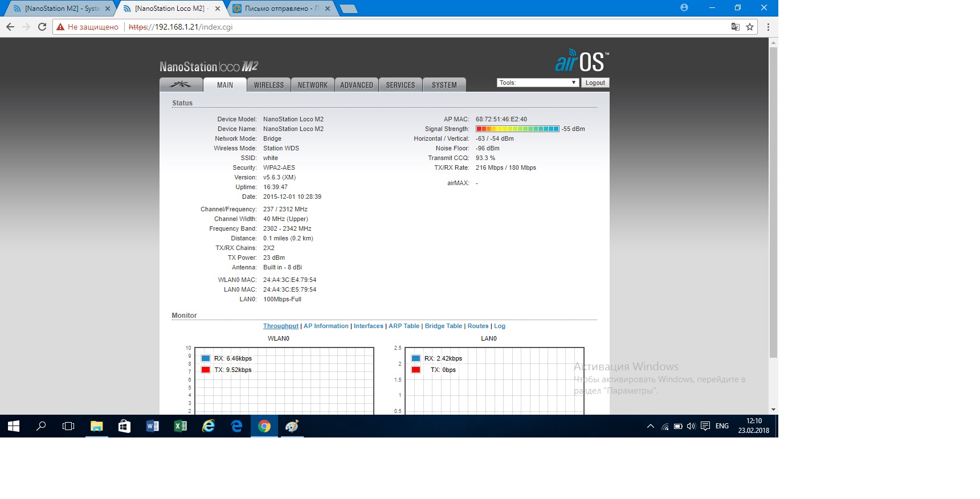This screenshot has width=980, height=499.
Task: Open Paint from taskbar
Action: point(292,426)
